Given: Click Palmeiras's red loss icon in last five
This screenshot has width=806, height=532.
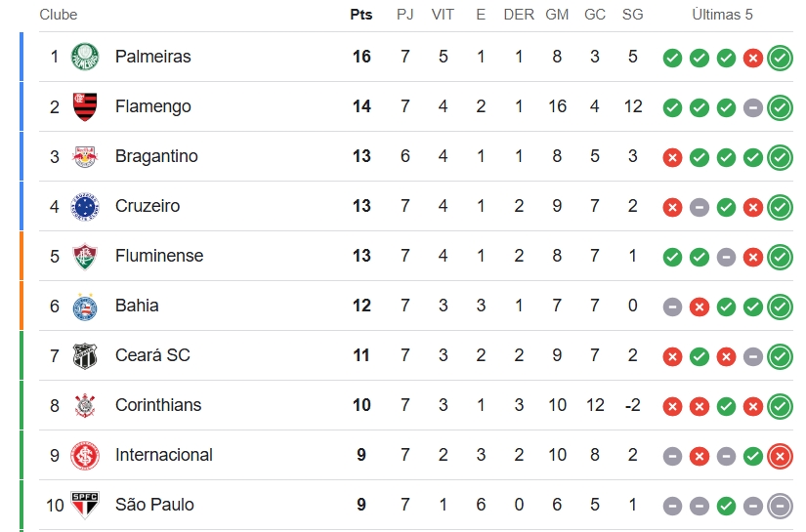Looking at the screenshot, I should (x=753, y=58).
